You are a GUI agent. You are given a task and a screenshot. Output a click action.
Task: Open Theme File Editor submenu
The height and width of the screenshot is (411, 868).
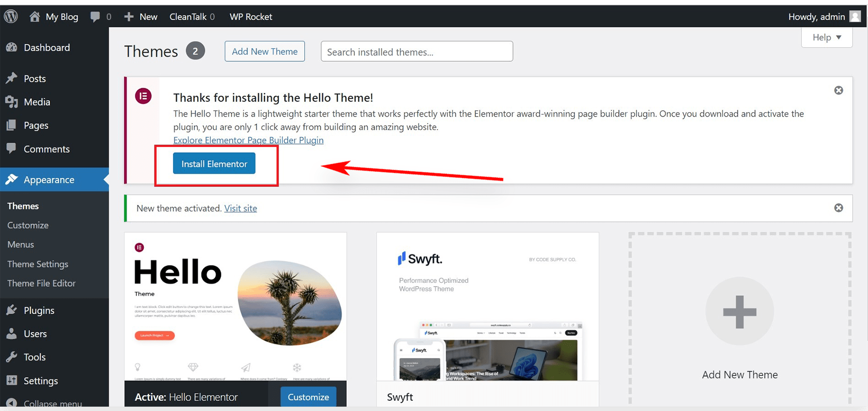click(41, 283)
